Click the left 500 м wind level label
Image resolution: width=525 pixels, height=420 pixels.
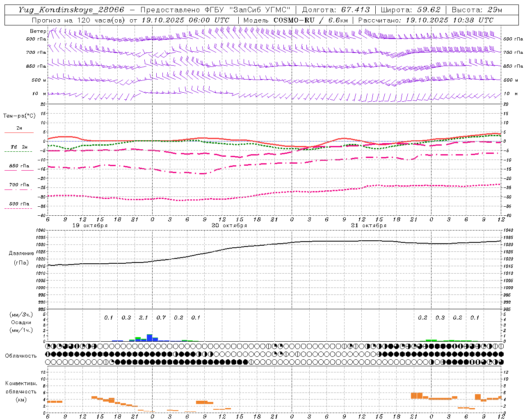[x=39, y=80]
